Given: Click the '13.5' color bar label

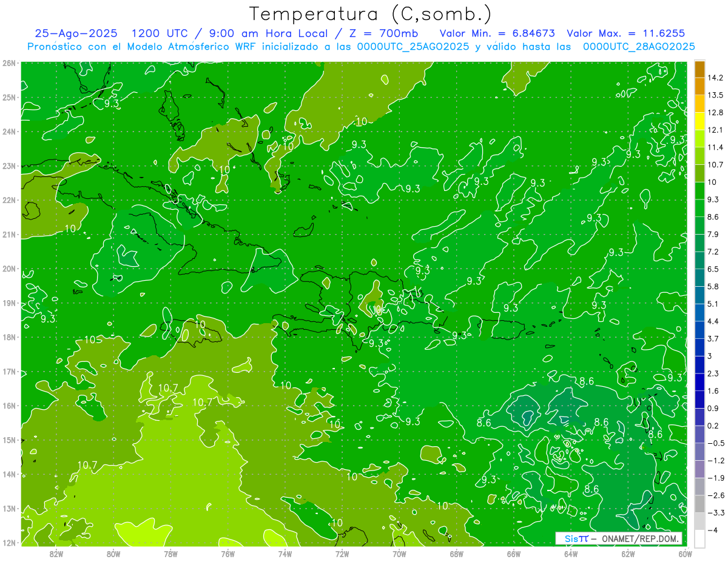Looking at the screenshot, I should pos(714,95).
